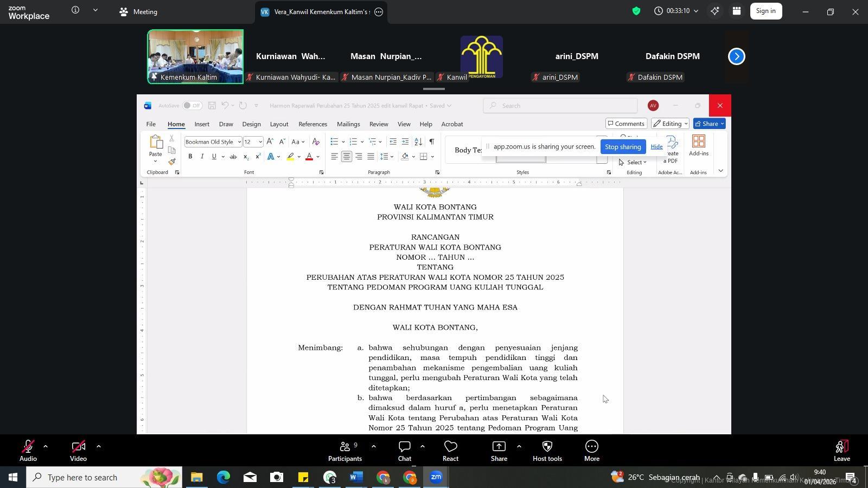868x488 pixels.
Task: Expand the font size dropdown
Action: coord(260,142)
